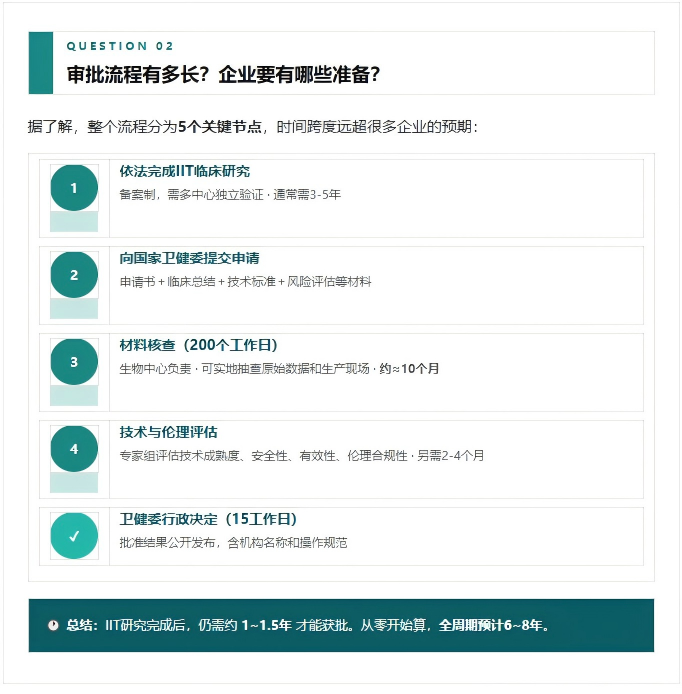Click the 备案制 multi-center validation description
Viewport: 682px width, 694px height.
pyautogui.click(x=230, y=194)
